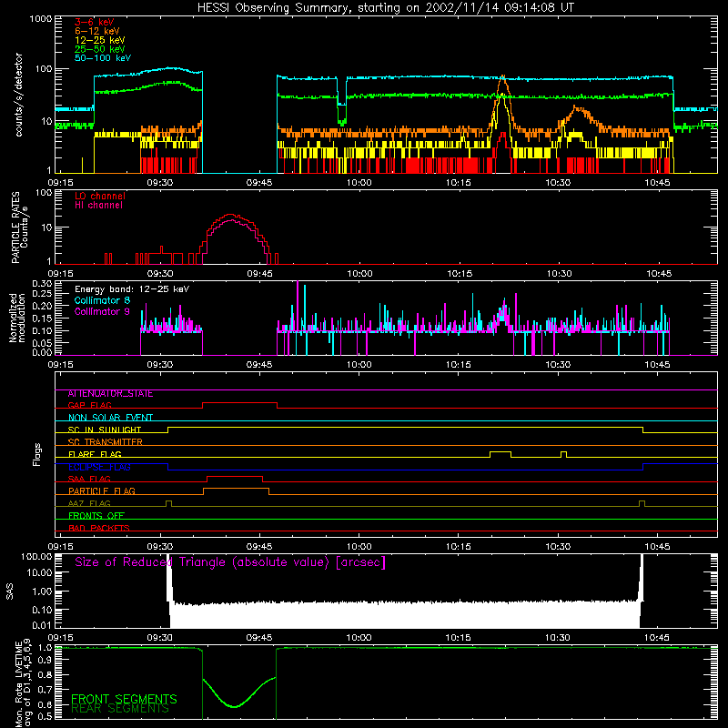Click the BAD_PACKETS flag label
The width and height of the screenshot is (728, 728).
point(99,529)
